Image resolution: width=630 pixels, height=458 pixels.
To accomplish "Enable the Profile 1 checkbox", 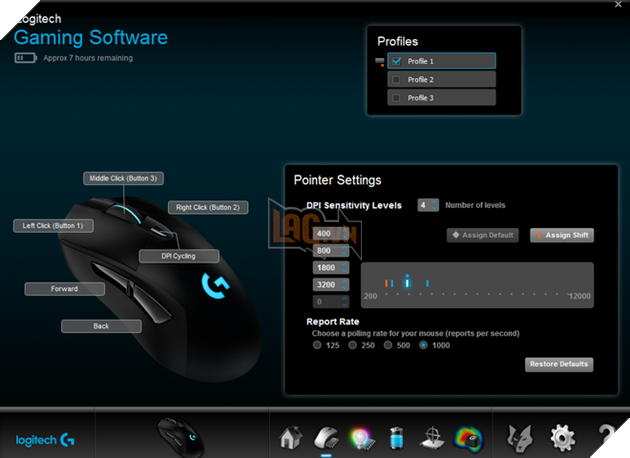I will pos(396,61).
